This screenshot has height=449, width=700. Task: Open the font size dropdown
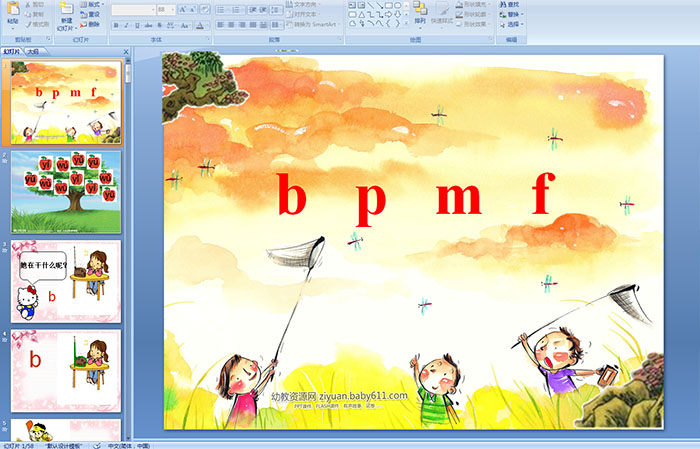[x=172, y=10]
